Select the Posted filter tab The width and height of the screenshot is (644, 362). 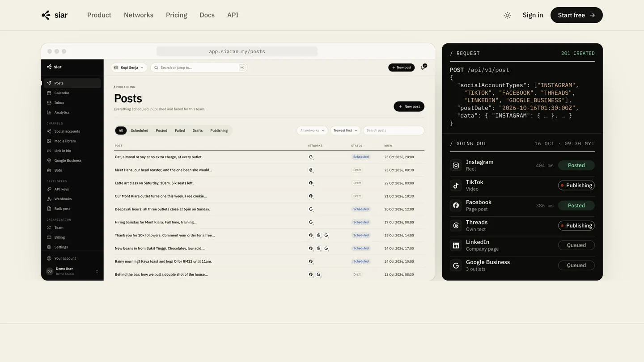pos(161,130)
